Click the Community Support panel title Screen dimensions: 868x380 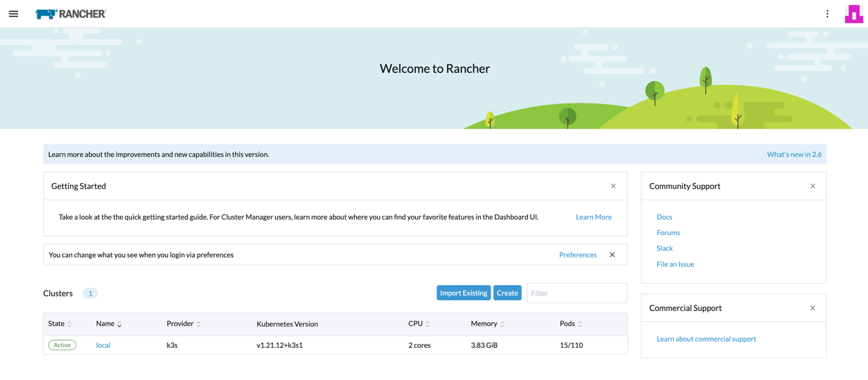point(684,186)
